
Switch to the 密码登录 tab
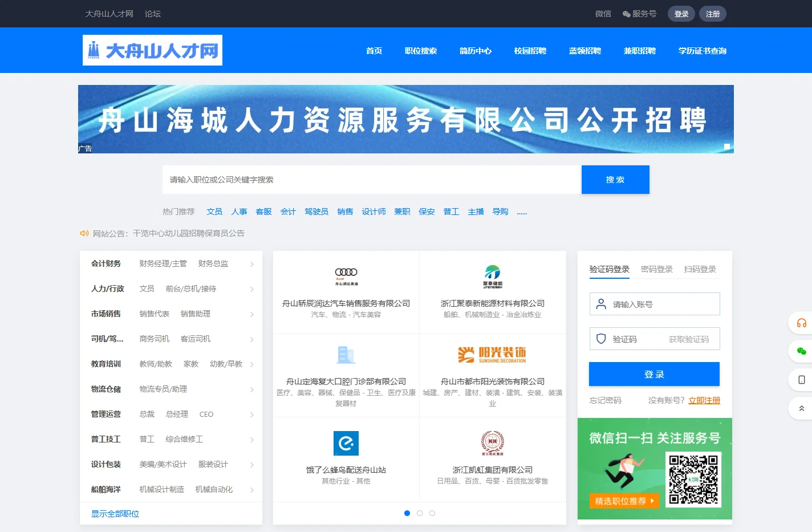(x=657, y=269)
